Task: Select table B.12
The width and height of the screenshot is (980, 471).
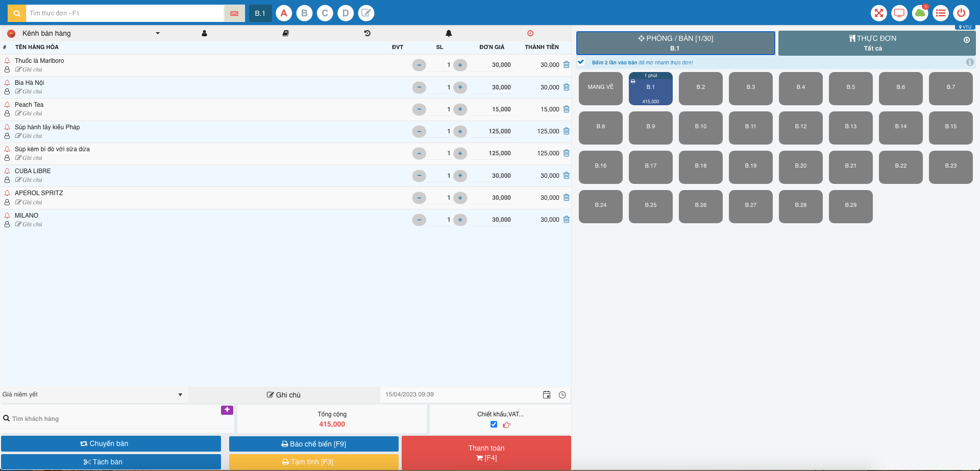Action: pos(801,128)
